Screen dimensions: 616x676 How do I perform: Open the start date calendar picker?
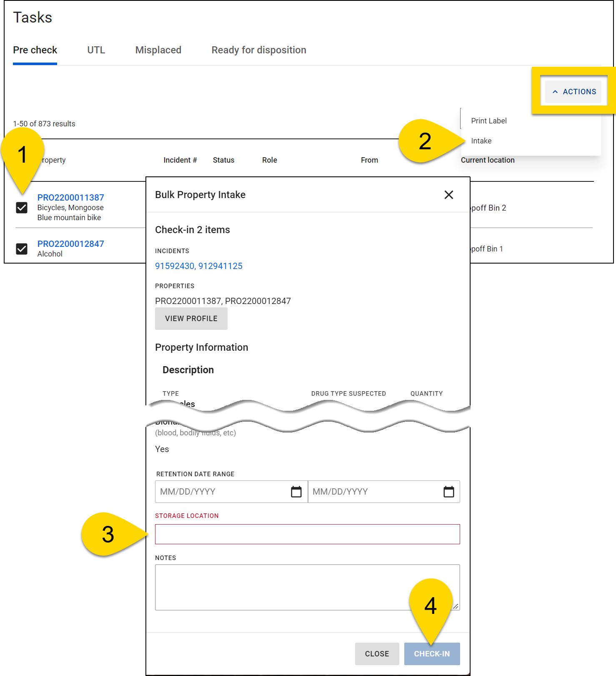(x=296, y=492)
